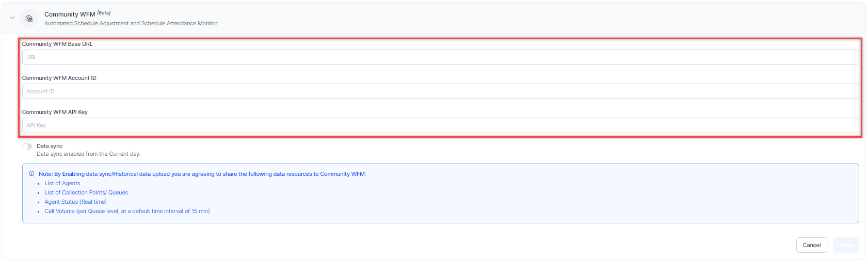Collapse the Community WFM section chevron
Screen dimensions: 868x261
(x=12, y=18)
